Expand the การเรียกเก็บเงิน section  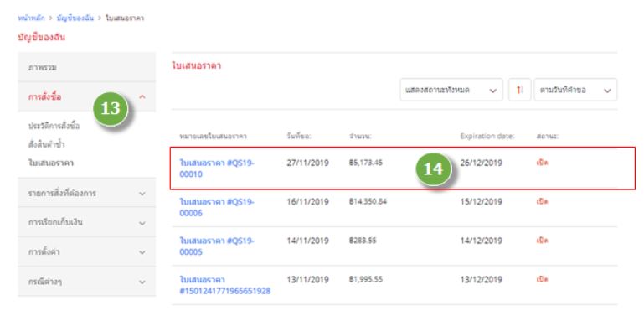(86, 222)
